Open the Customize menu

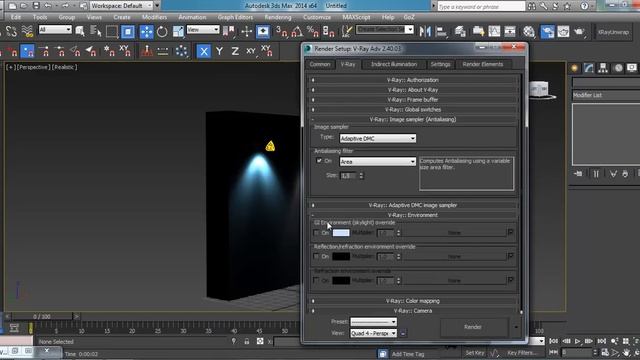(x=317, y=17)
